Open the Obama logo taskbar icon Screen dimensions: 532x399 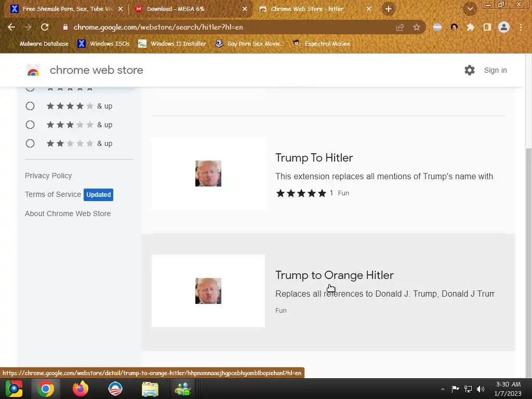pyautogui.click(x=115, y=389)
